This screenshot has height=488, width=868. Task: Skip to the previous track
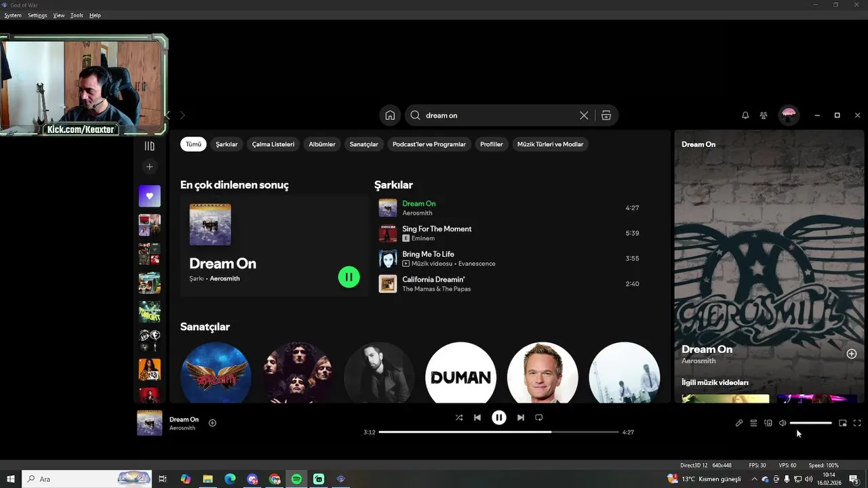(x=477, y=418)
